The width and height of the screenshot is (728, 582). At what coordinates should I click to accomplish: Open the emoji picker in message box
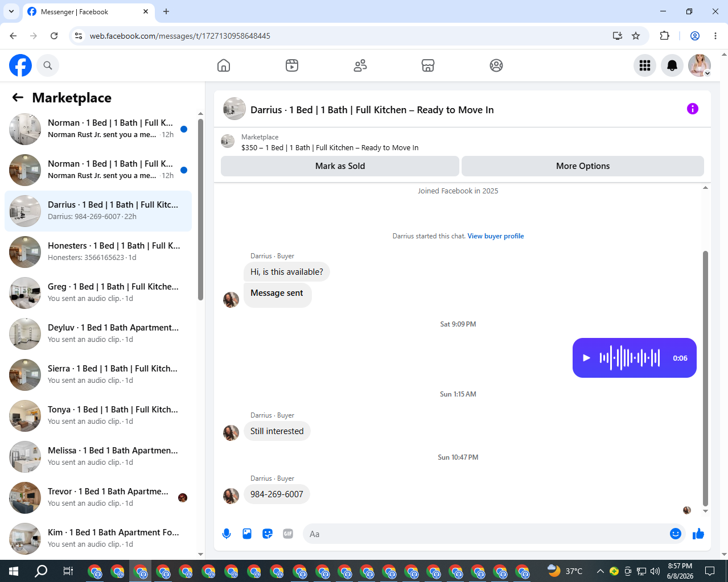pyautogui.click(x=676, y=534)
